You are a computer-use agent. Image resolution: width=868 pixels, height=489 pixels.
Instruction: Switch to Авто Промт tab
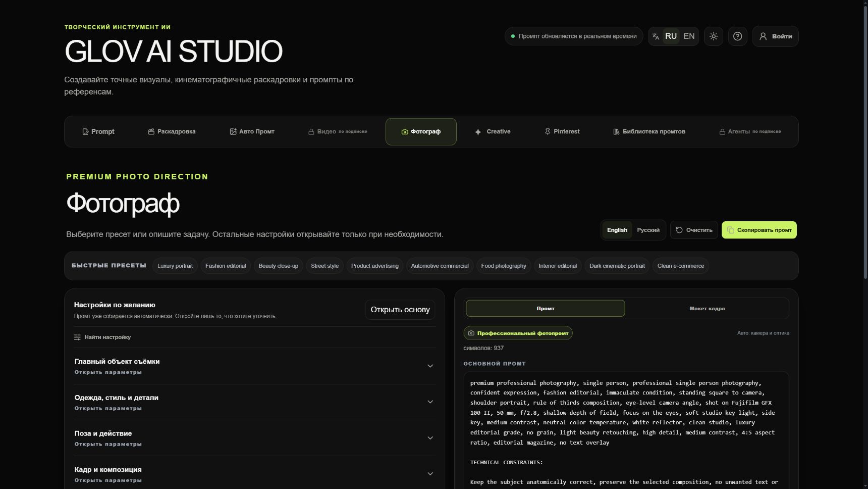coord(252,131)
